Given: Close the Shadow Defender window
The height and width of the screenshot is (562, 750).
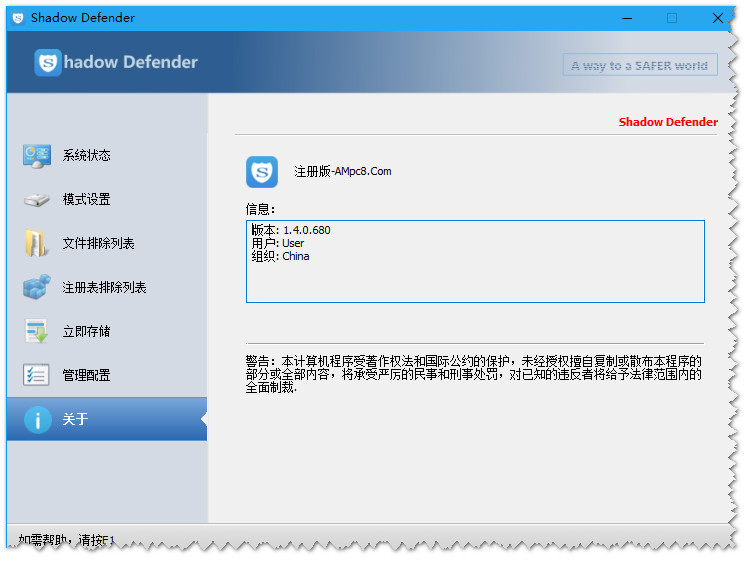Looking at the screenshot, I should tap(717, 18).
